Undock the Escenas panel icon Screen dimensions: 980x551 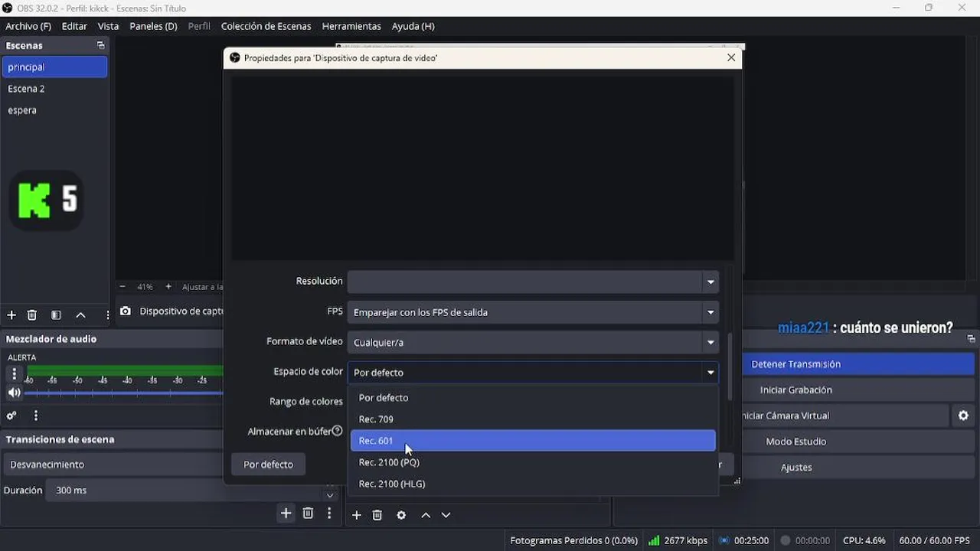click(100, 45)
